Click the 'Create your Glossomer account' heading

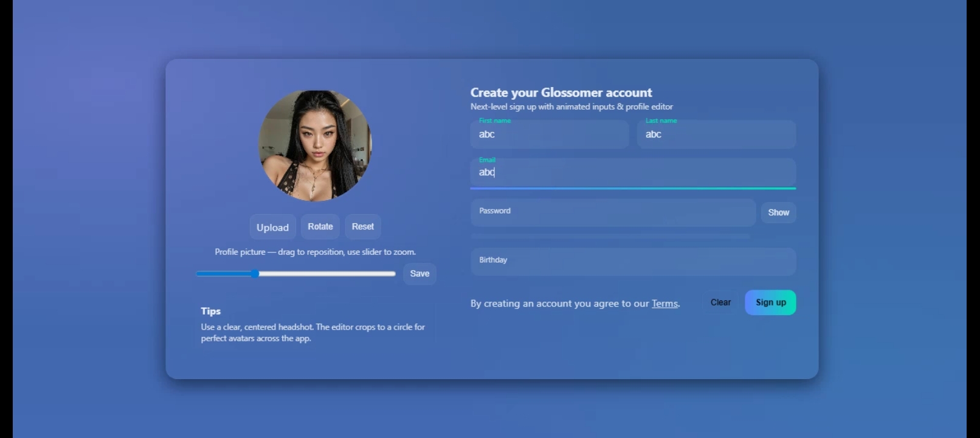pos(561,92)
